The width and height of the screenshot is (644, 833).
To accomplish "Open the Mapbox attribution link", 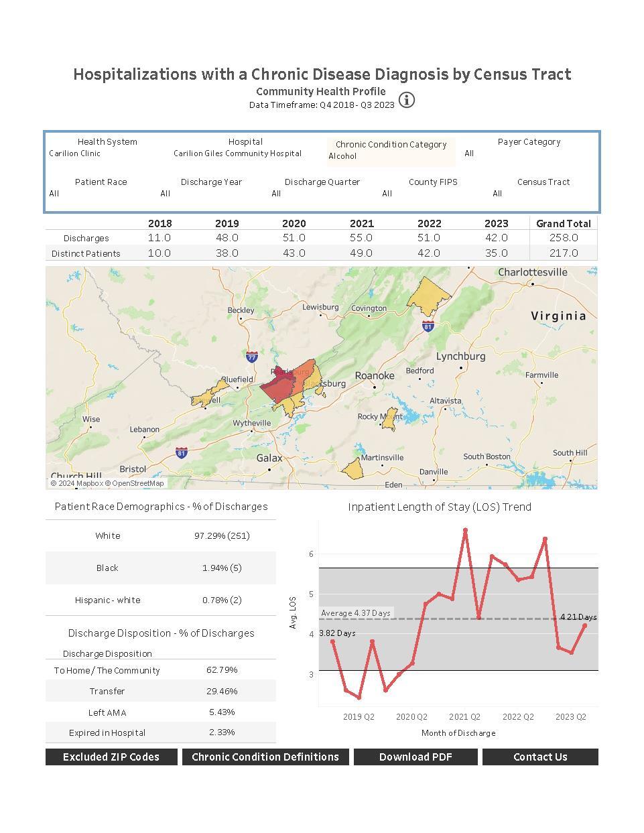I will click(x=76, y=483).
